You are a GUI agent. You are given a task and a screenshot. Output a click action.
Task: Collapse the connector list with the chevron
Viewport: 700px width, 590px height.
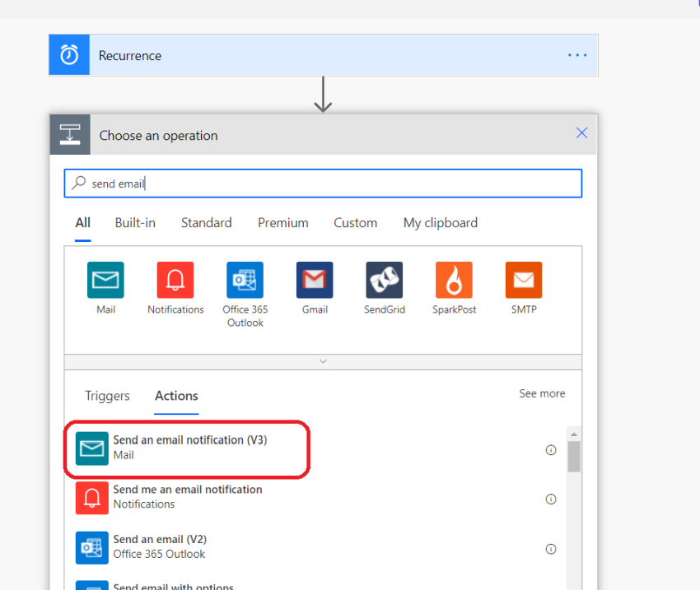tap(323, 360)
